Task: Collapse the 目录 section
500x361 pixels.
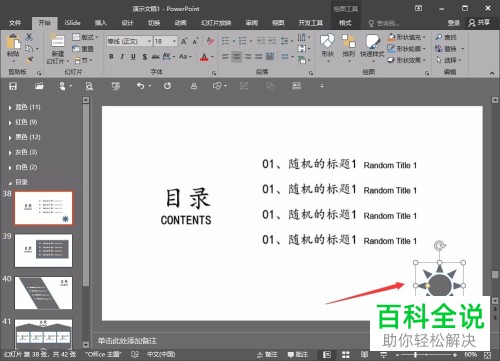Action: coord(10,183)
